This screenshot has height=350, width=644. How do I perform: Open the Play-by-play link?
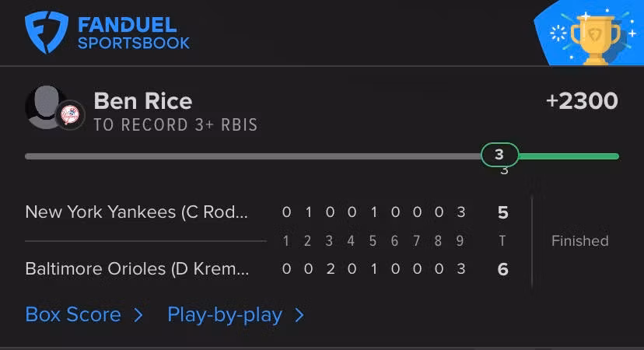225,314
